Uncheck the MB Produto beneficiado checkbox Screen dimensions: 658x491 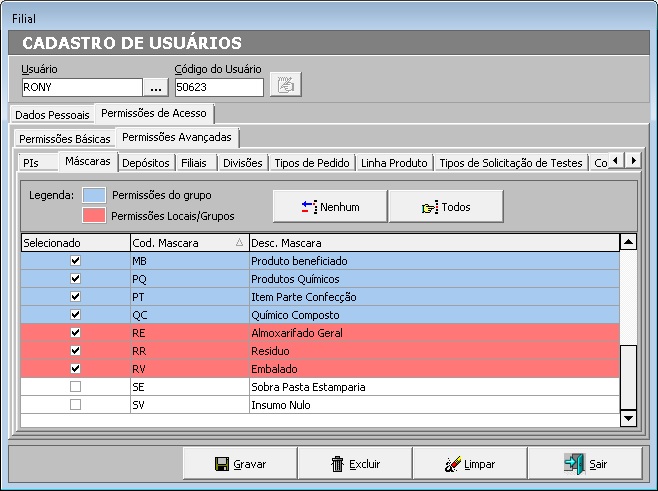(x=75, y=261)
